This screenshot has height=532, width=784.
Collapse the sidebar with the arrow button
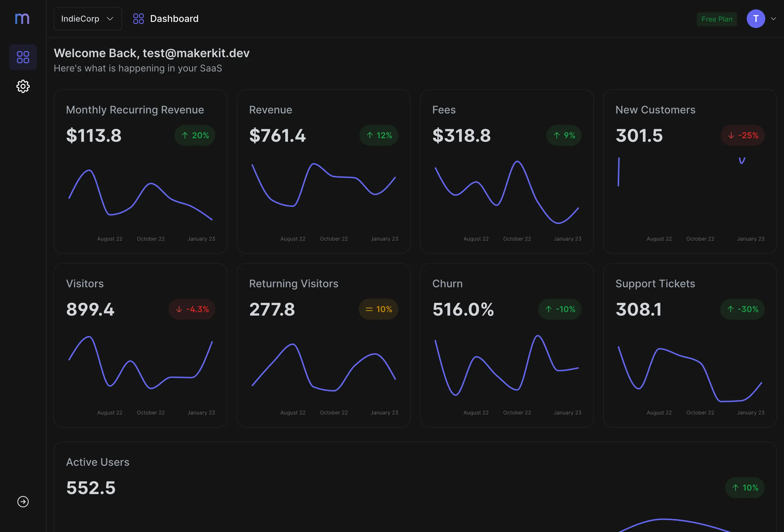(23, 502)
